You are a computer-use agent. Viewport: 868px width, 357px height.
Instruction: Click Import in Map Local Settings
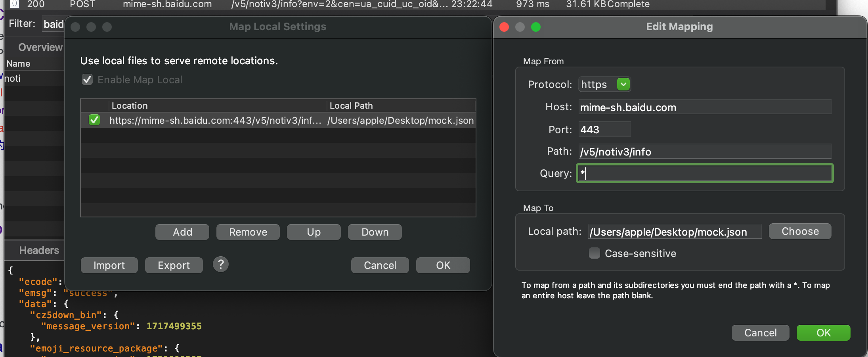click(109, 265)
